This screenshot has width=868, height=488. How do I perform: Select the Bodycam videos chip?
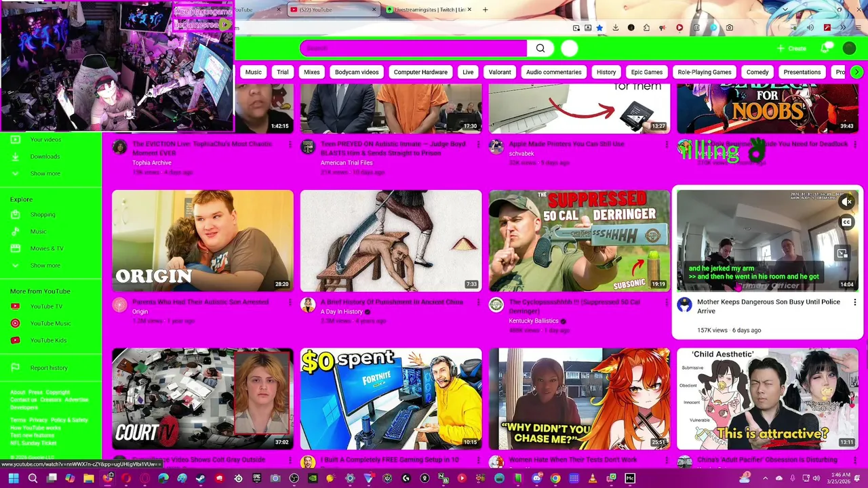pos(357,72)
